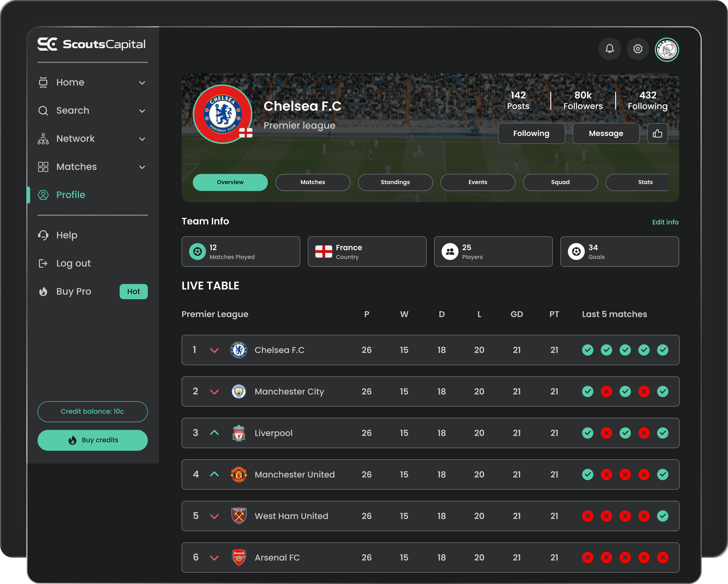Click the ScoutsCapital logo
Viewport: 728px width, 584px height.
[92, 44]
